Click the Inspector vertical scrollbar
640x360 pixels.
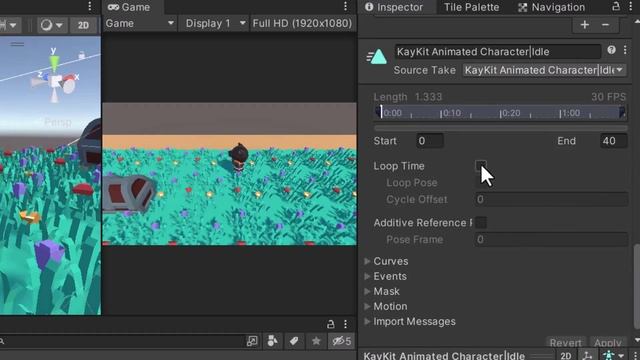[636, 286]
